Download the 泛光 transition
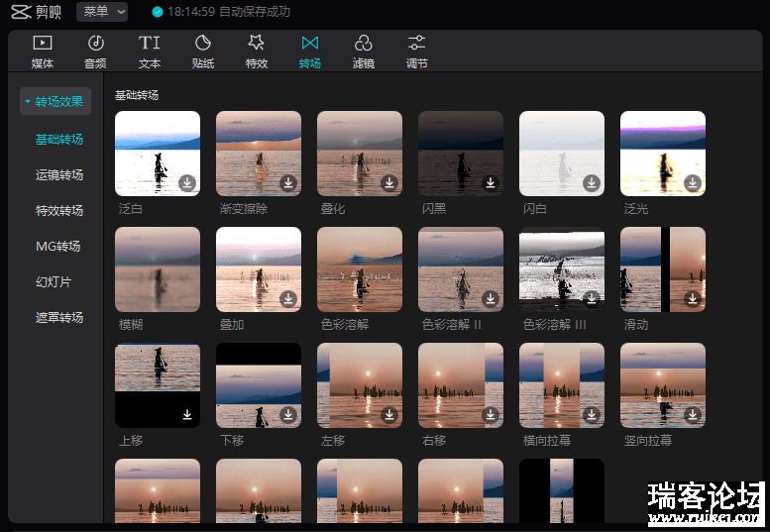The image size is (770, 532). pyautogui.click(x=693, y=183)
